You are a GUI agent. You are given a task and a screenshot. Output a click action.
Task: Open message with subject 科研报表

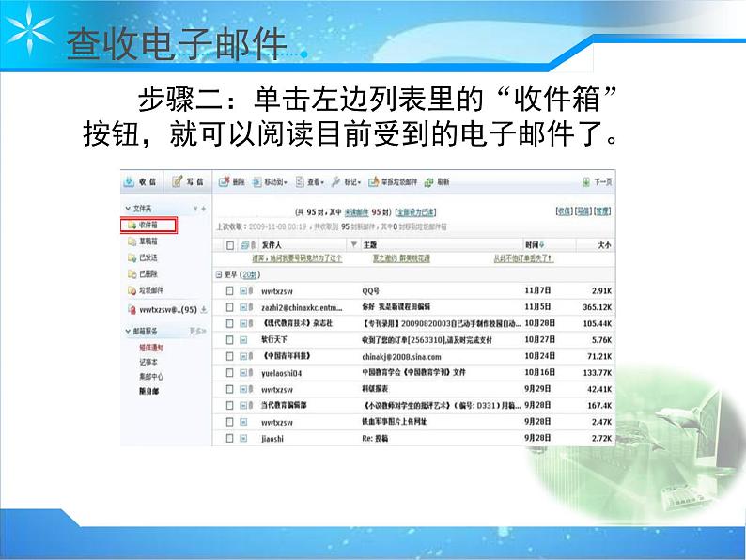click(x=375, y=389)
